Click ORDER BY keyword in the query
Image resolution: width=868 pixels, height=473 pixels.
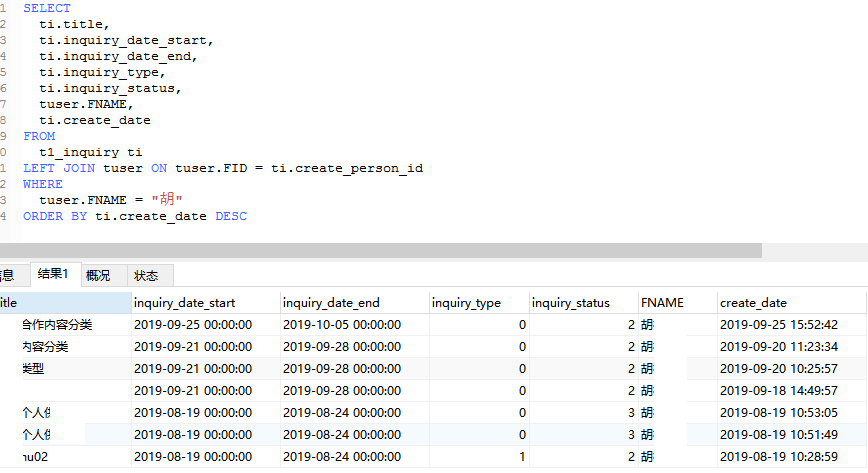click(55, 216)
